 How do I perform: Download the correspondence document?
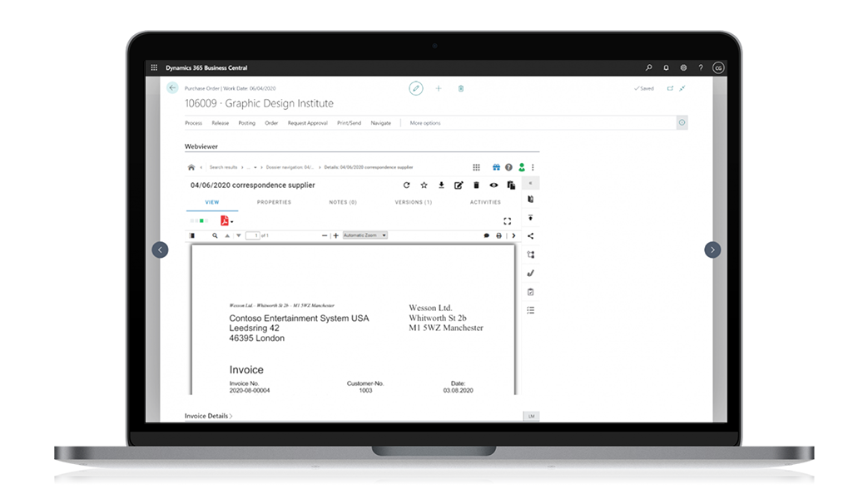point(441,185)
